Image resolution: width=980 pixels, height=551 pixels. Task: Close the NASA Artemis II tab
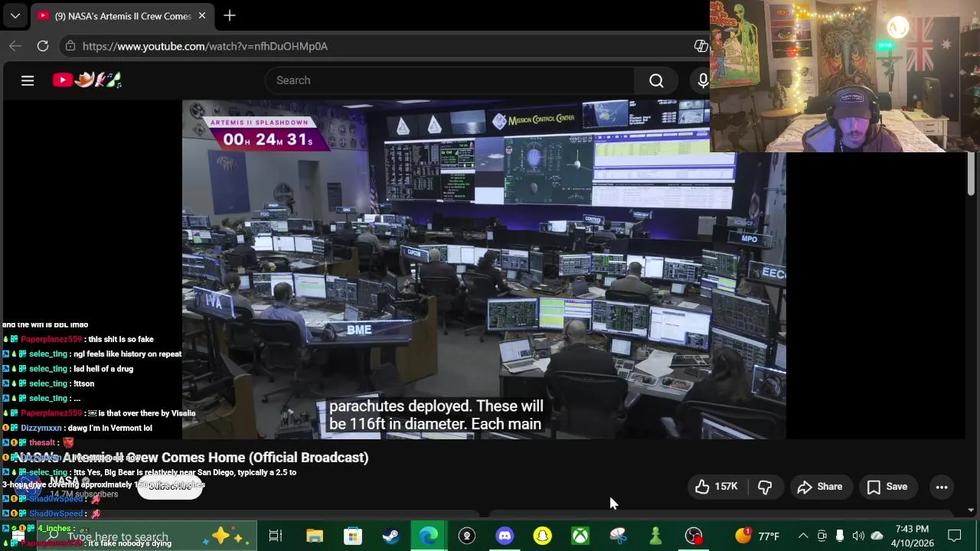(x=202, y=15)
